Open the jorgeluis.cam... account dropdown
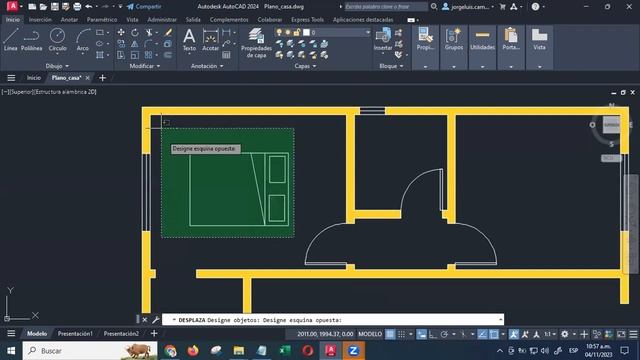 (469, 7)
